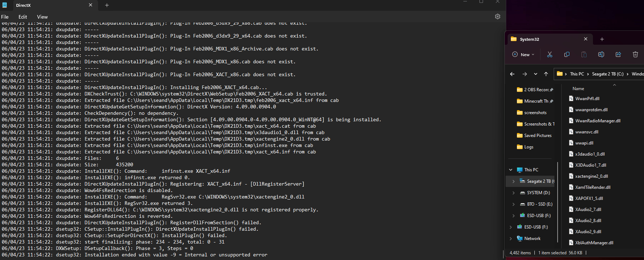Open the New dropdown in File Explorer
The image size is (644, 260).
coord(523,54)
